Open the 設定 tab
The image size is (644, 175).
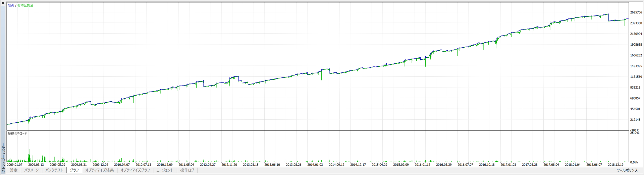coord(13,170)
